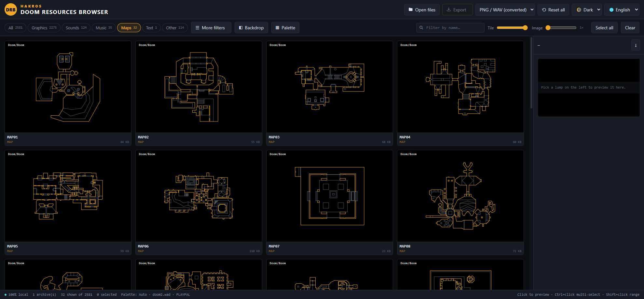644x299 pixels.
Task: Click the globe icon beside English
Action: (x=611, y=10)
